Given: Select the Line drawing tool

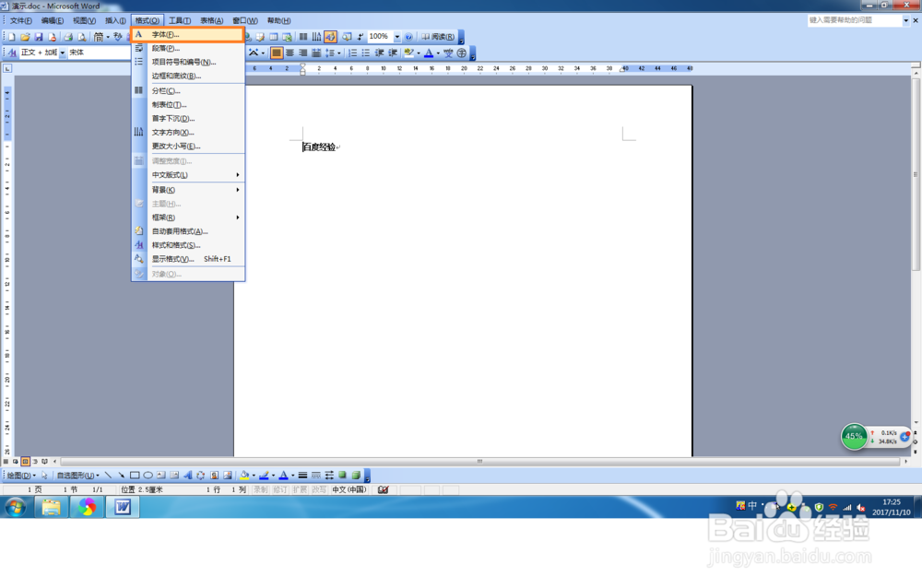Looking at the screenshot, I should [x=108, y=476].
